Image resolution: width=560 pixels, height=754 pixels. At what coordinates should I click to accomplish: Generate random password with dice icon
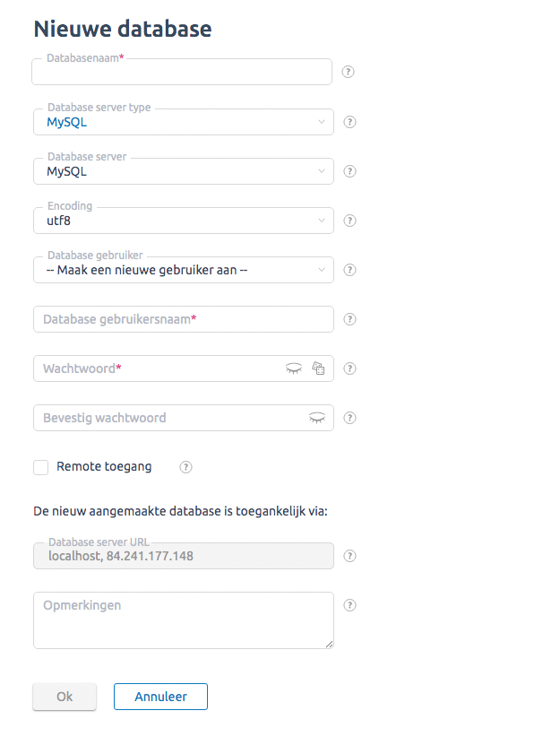pos(318,368)
